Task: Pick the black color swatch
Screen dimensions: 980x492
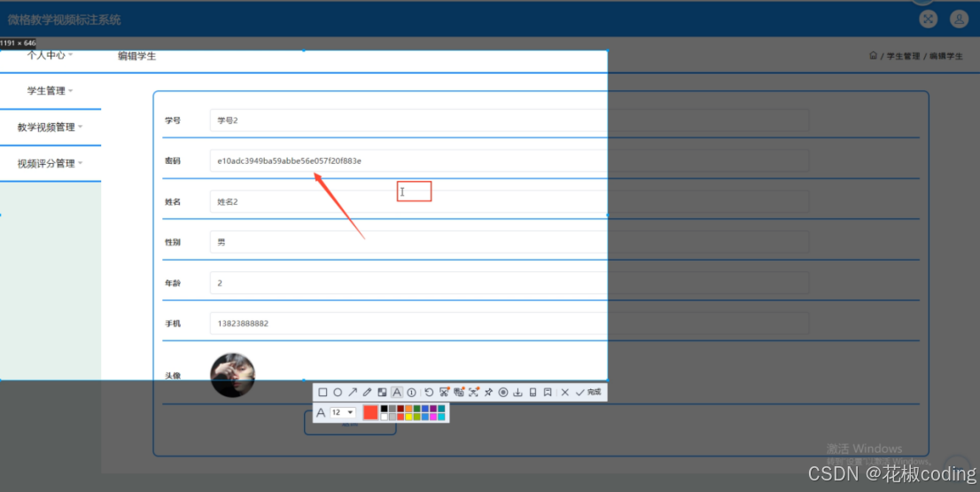Action: click(x=385, y=409)
